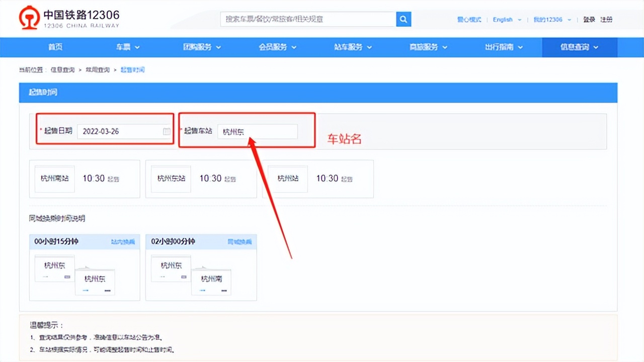This screenshot has width=644, height=362.
Task: Select 团购服务 from the top menu
Action: pos(202,47)
